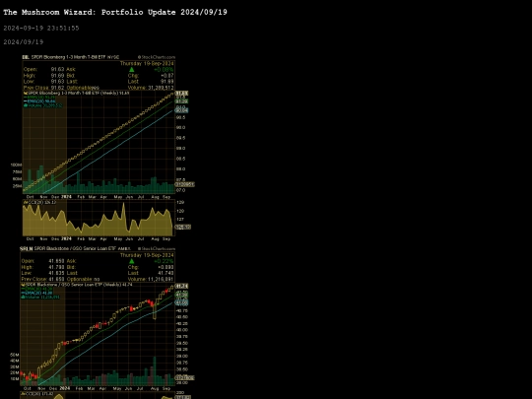This screenshot has height=399, width=532.
Task: Click the SRLN chart header title text
Action: tap(75, 248)
